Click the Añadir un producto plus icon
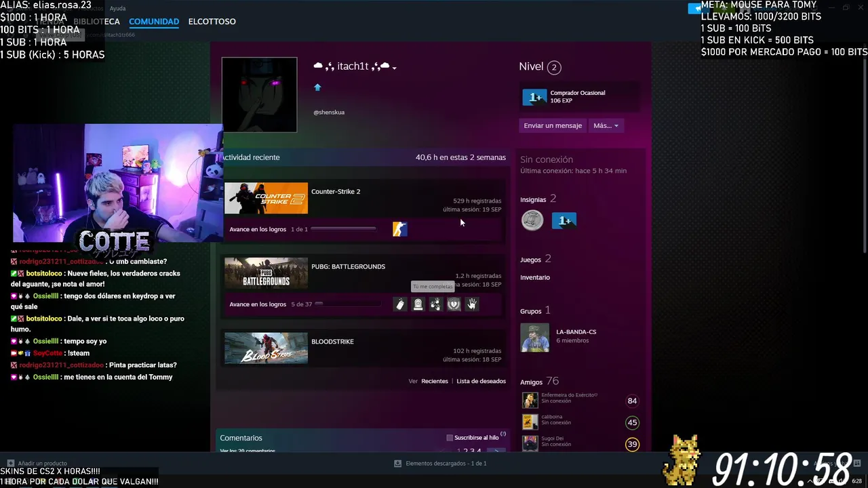Image resolution: width=868 pixels, height=488 pixels. (10, 464)
